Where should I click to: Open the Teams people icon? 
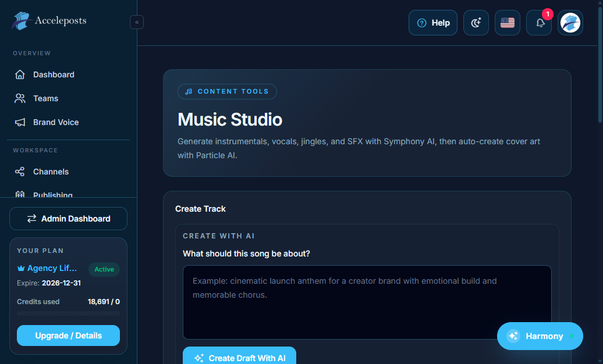pos(20,98)
